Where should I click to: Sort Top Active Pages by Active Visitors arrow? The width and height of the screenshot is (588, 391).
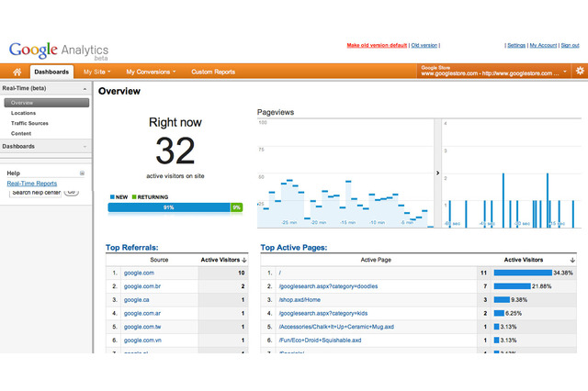(572, 260)
